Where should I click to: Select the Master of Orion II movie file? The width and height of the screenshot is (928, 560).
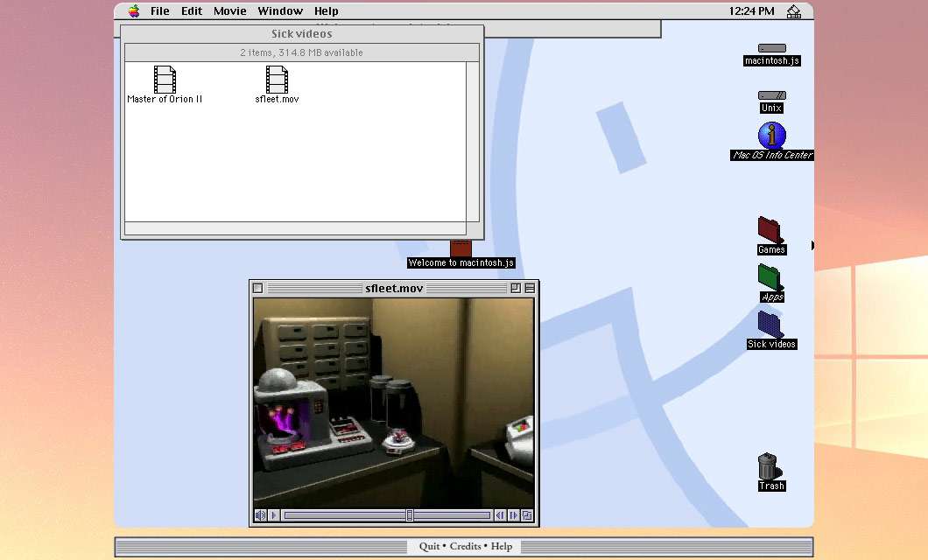(165, 85)
